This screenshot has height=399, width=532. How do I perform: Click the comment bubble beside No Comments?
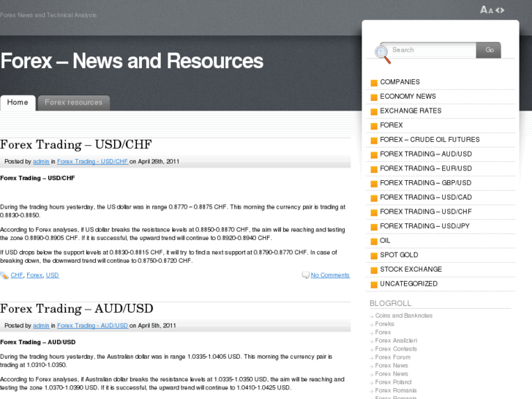click(305, 275)
